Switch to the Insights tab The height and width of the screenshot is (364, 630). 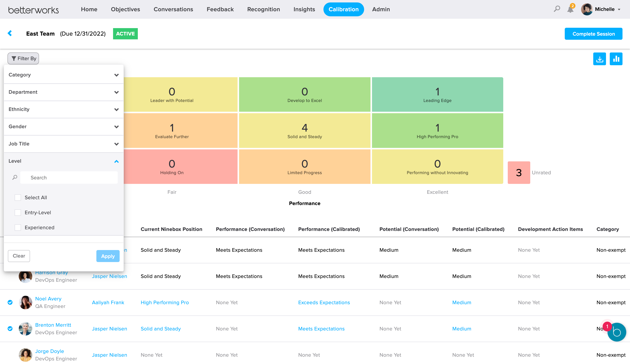304,9
